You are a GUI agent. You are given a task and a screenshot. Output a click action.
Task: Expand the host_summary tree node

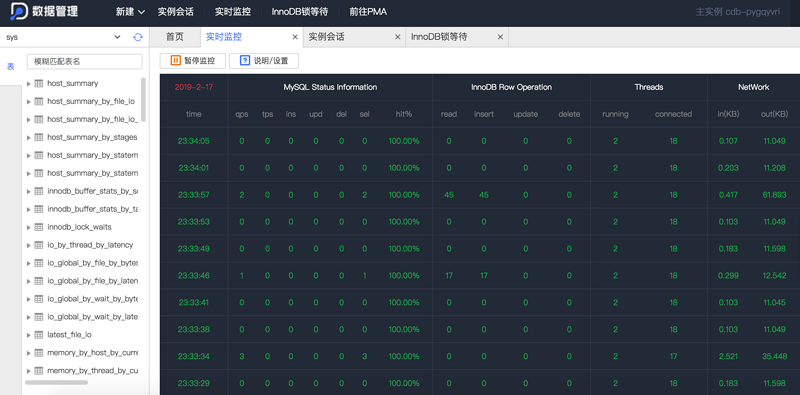click(29, 83)
